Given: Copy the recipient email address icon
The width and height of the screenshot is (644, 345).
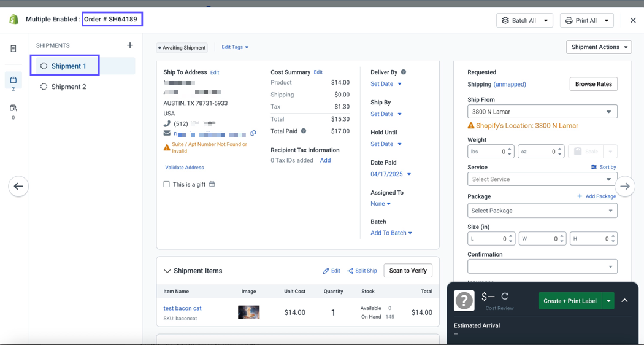Looking at the screenshot, I should click(x=253, y=133).
